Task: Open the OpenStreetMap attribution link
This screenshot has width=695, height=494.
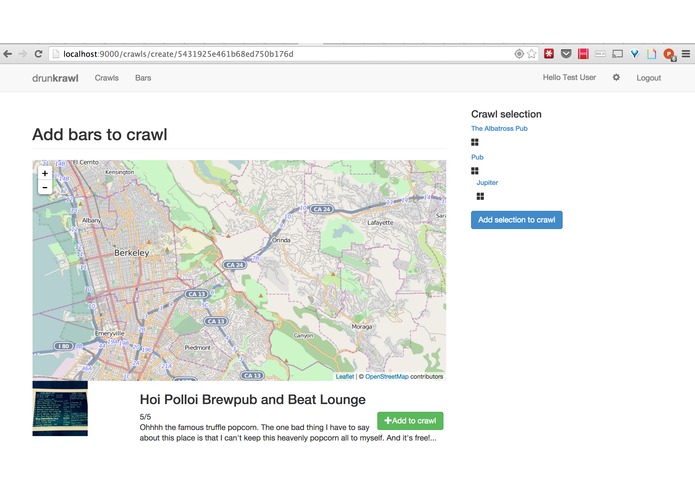Action: 387,377
